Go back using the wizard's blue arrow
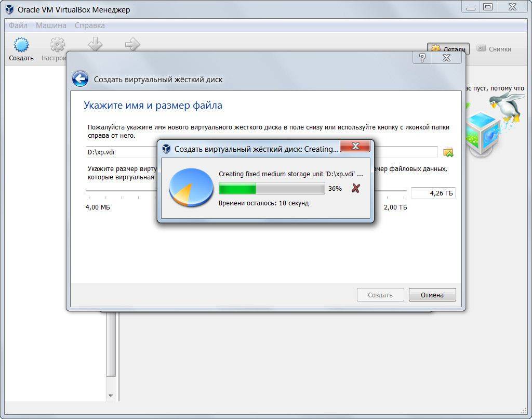532x419 pixels. (80, 79)
